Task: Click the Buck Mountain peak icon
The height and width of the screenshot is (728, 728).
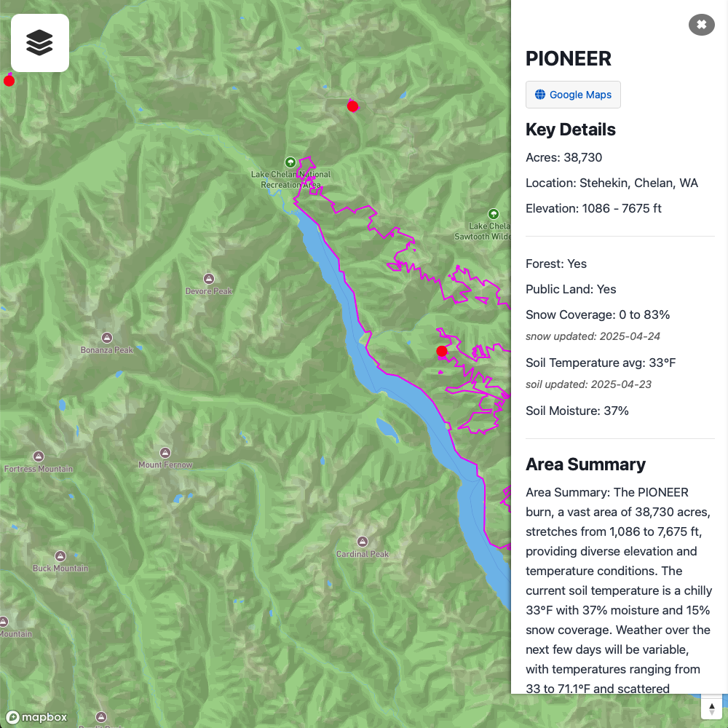Action: click(60, 555)
